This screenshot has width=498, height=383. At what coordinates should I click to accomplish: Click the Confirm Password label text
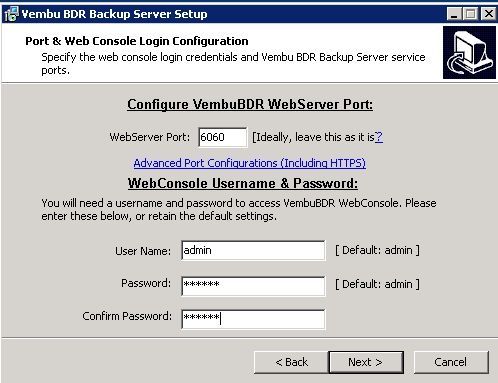point(127,316)
